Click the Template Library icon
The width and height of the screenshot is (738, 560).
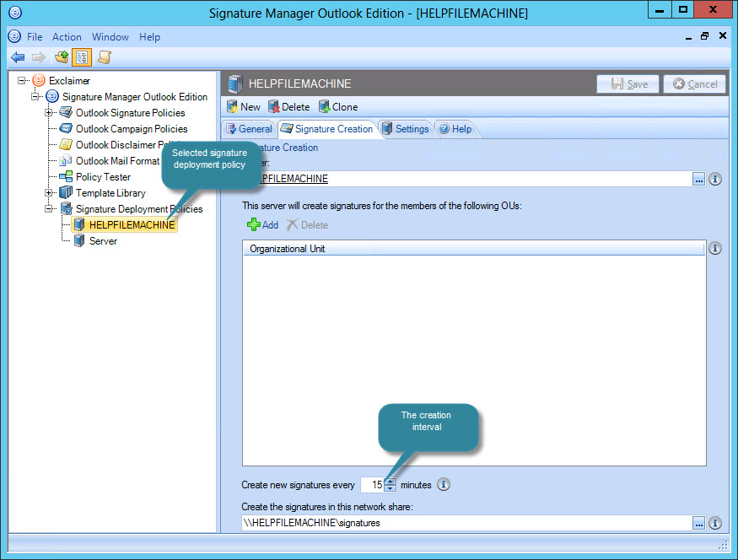coord(66,192)
